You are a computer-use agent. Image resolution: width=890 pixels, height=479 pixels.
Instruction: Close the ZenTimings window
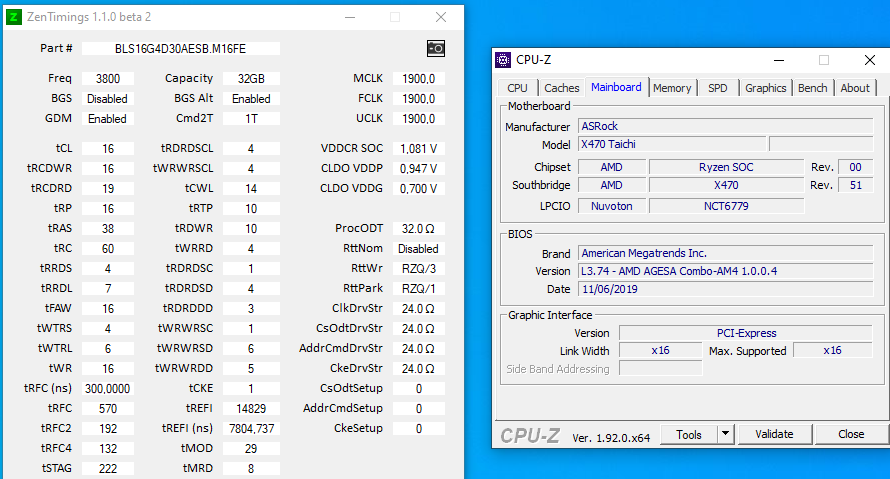(440, 17)
